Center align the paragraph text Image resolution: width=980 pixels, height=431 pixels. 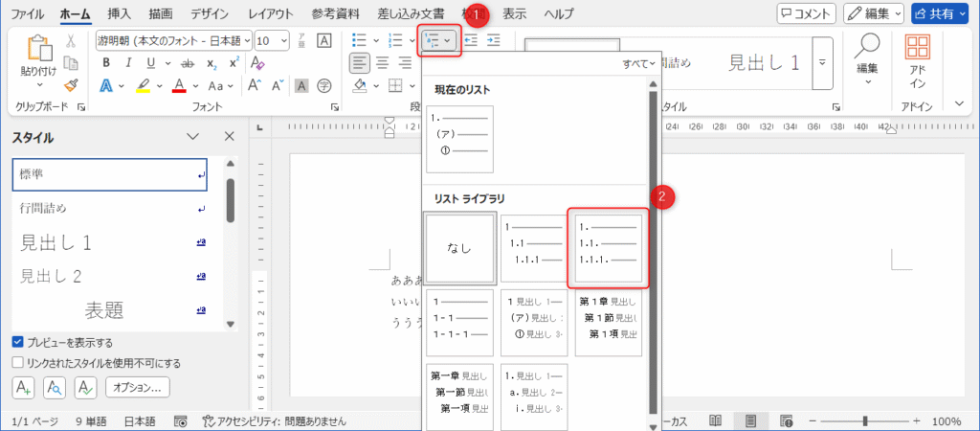382,62
